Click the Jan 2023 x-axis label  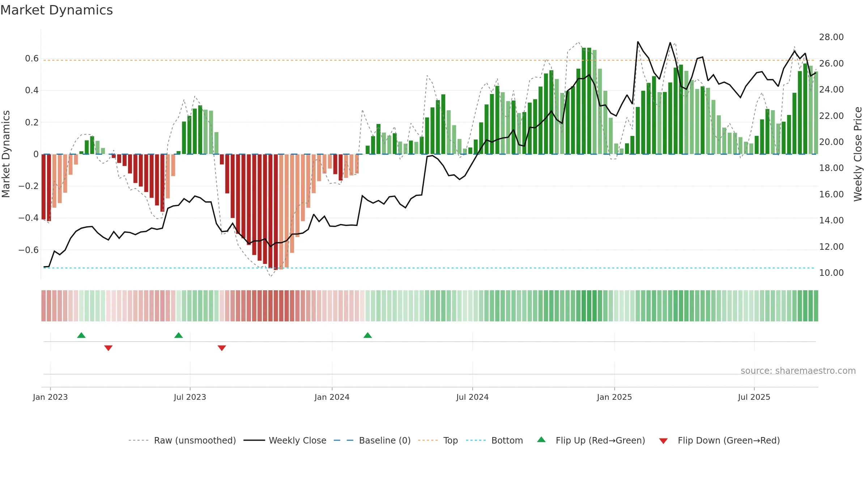[50, 397]
